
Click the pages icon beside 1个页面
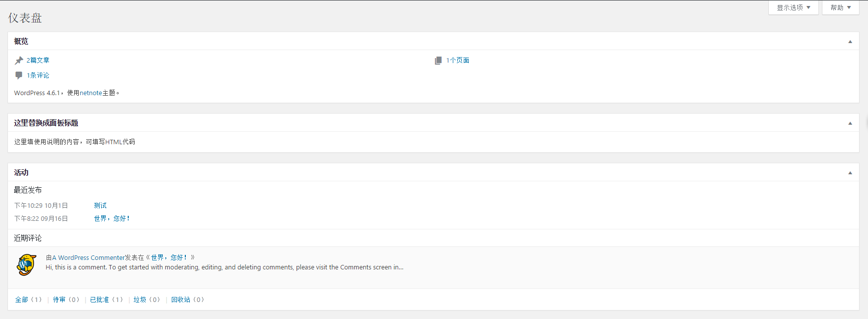point(438,60)
